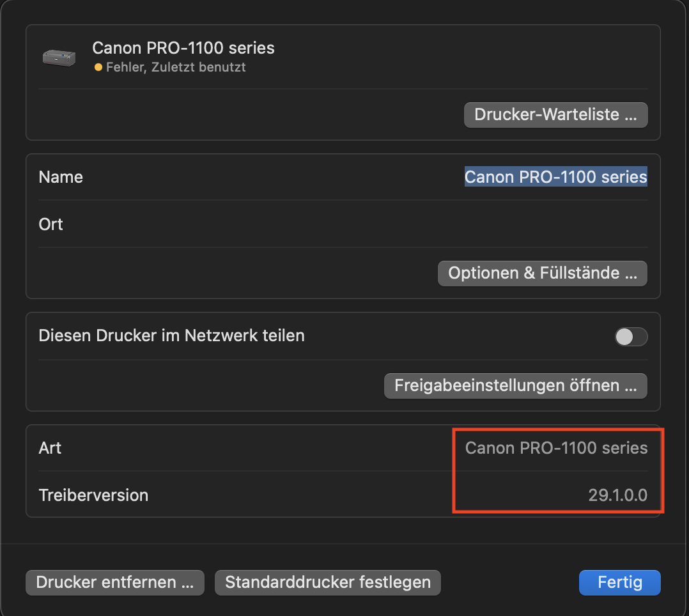Viewport: 689px width, 616px height.
Task: Click the yellow error status dot
Action: pyautogui.click(x=98, y=67)
